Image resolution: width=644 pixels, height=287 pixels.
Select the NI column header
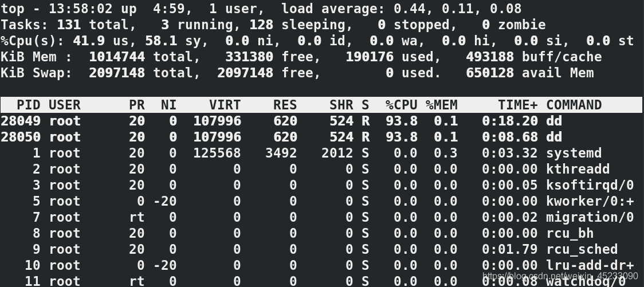[169, 105]
